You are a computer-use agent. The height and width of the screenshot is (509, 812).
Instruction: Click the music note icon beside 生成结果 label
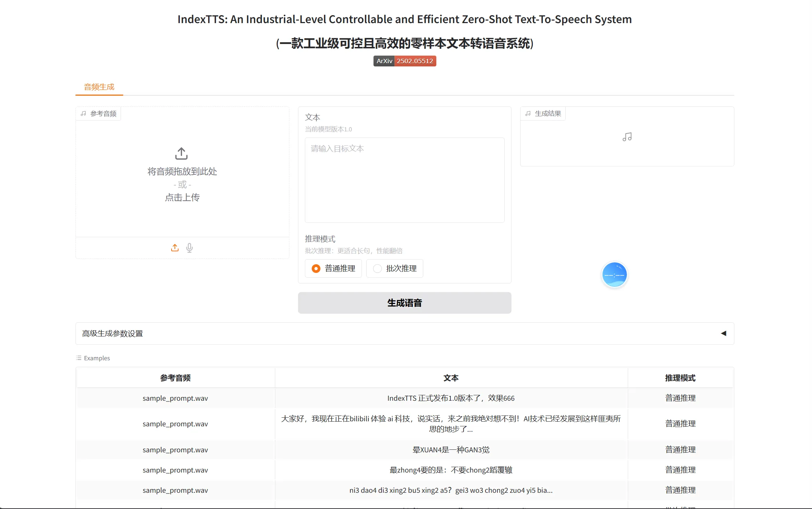(528, 114)
